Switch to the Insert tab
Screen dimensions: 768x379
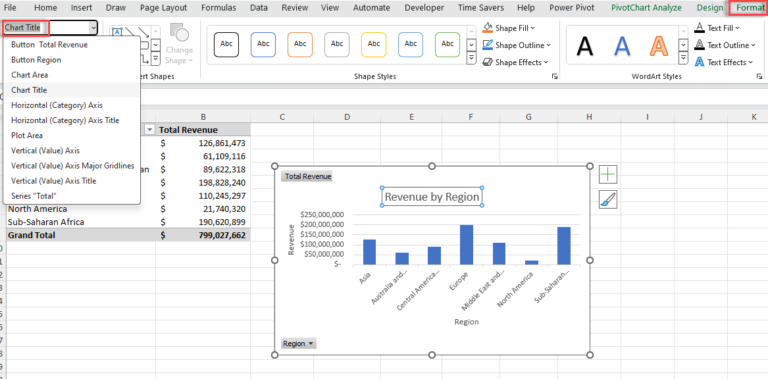pos(81,7)
